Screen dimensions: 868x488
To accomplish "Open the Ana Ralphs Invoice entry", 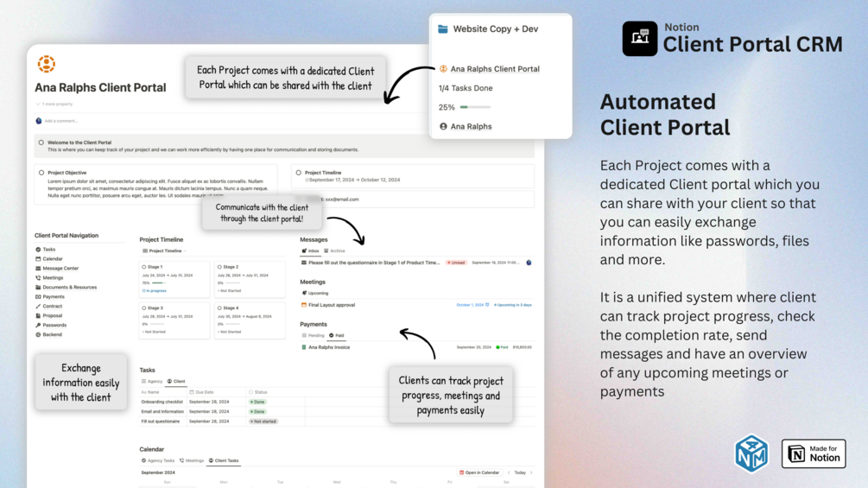I will point(329,347).
